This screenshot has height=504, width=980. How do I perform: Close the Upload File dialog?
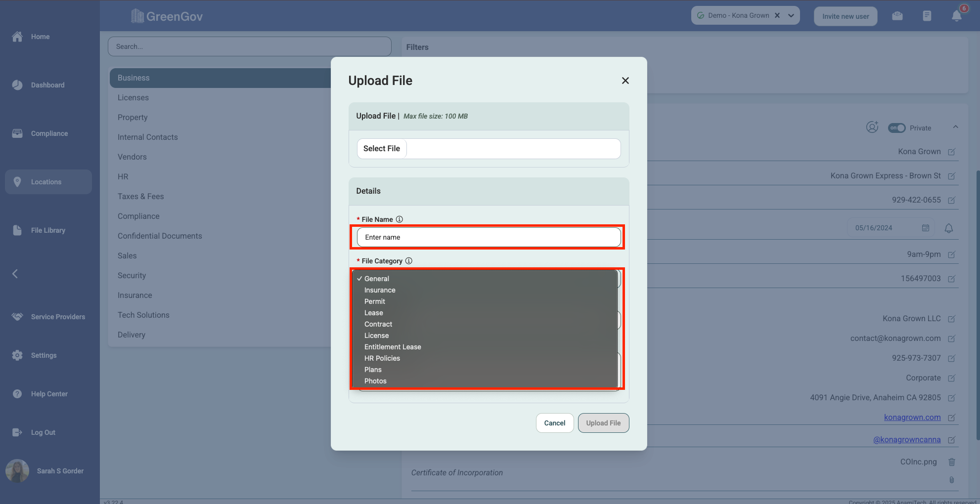[x=625, y=81]
